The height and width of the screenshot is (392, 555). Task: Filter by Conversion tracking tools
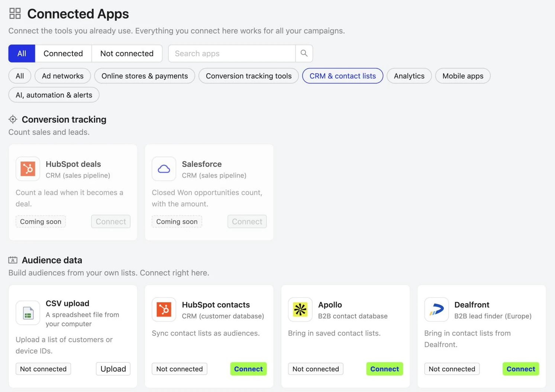click(249, 76)
